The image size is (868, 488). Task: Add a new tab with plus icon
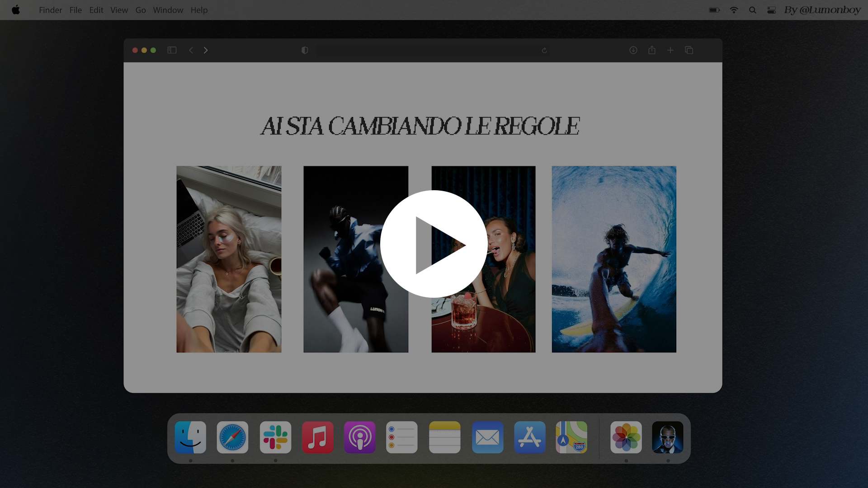pyautogui.click(x=670, y=50)
